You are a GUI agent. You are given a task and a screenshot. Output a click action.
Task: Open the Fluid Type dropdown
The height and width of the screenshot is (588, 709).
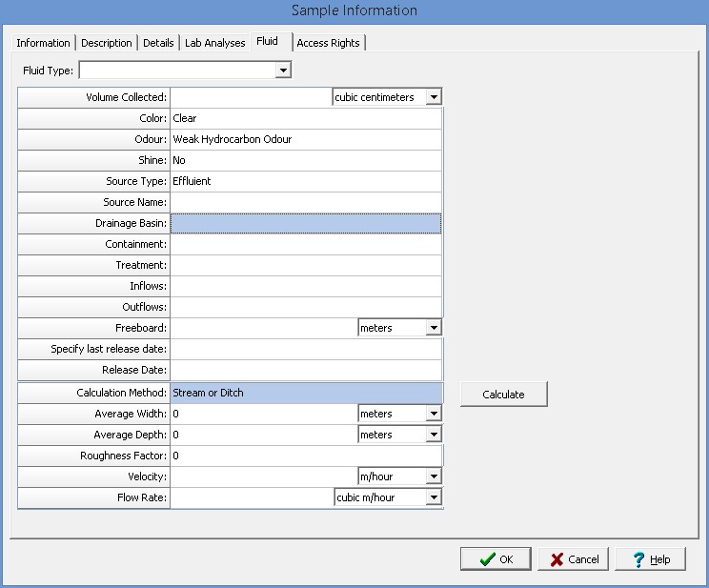pyautogui.click(x=282, y=71)
